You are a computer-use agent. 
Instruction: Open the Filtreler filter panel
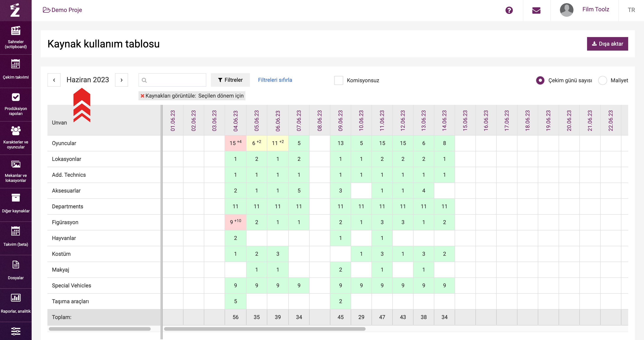click(230, 80)
